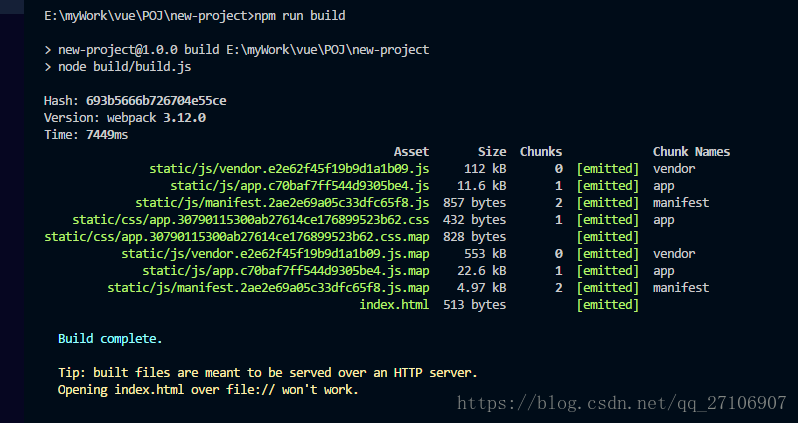Click the 'Size' column header
This screenshot has width=798, height=423.
click(x=492, y=152)
